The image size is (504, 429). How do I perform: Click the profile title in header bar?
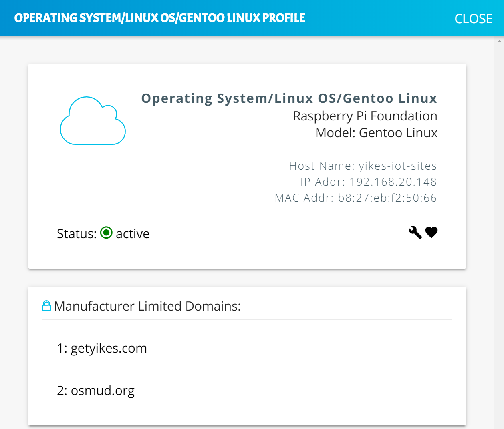coord(160,18)
